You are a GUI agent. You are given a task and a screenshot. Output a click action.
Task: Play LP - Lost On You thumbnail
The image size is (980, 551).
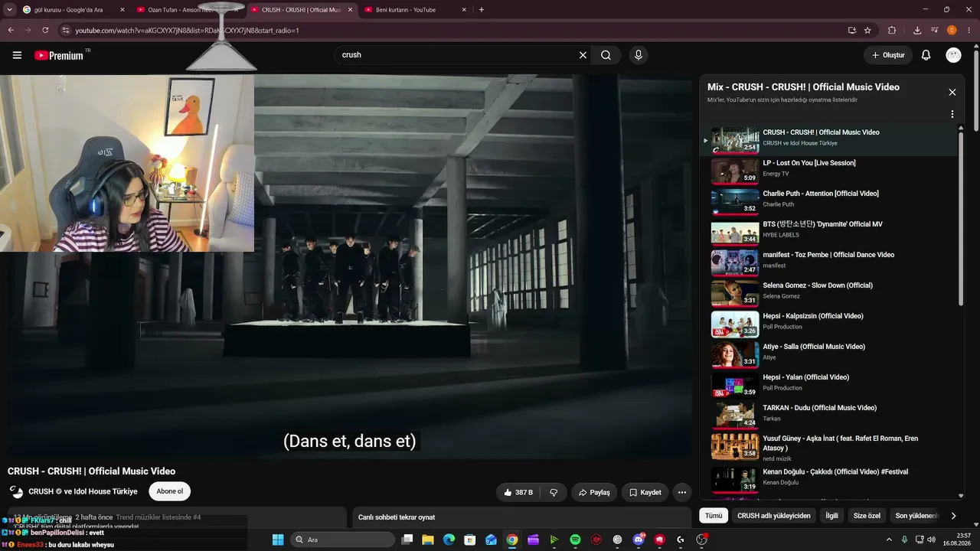(735, 171)
